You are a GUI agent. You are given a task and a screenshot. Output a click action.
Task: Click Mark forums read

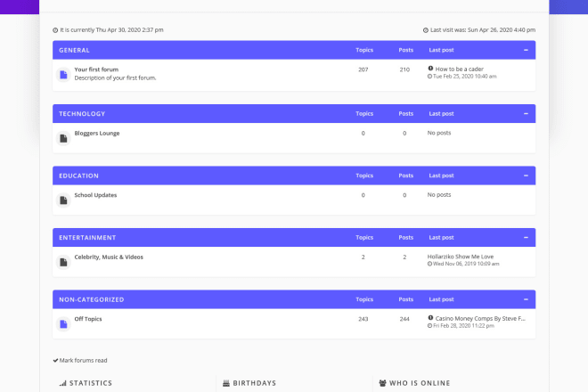click(83, 361)
